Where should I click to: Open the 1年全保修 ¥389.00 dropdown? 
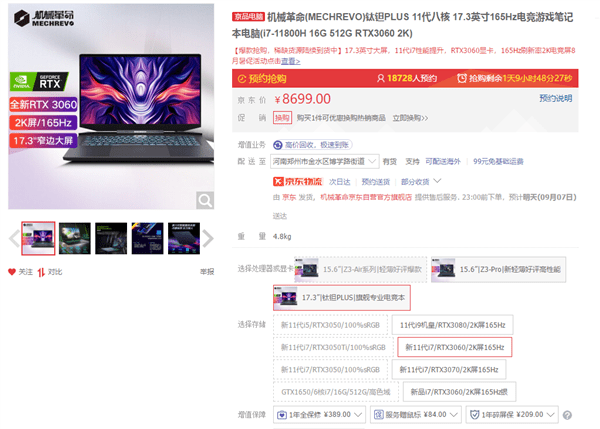[x=319, y=414]
